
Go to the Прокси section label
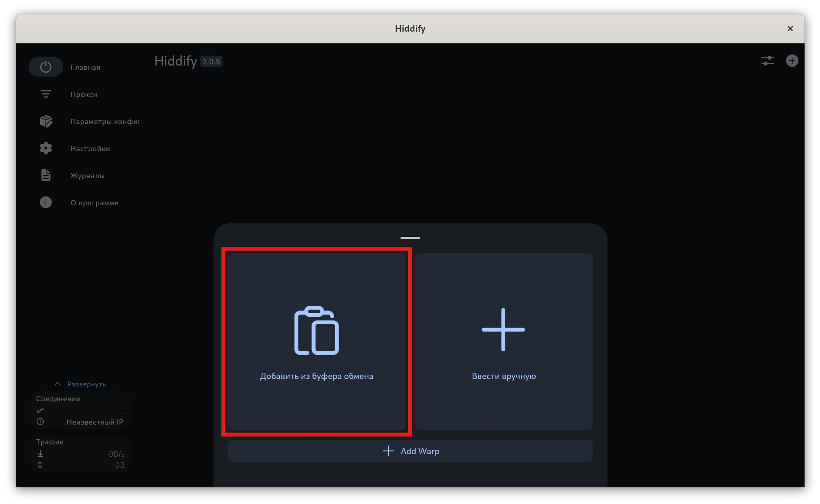[84, 94]
